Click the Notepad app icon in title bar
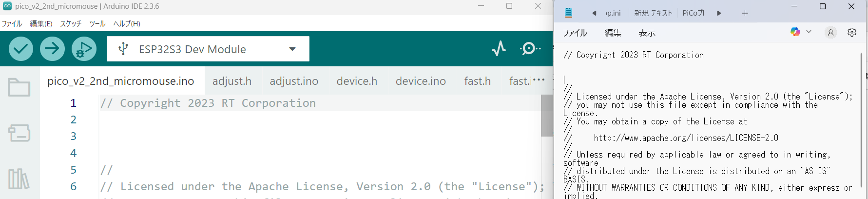The height and width of the screenshot is (199, 868). [568, 13]
